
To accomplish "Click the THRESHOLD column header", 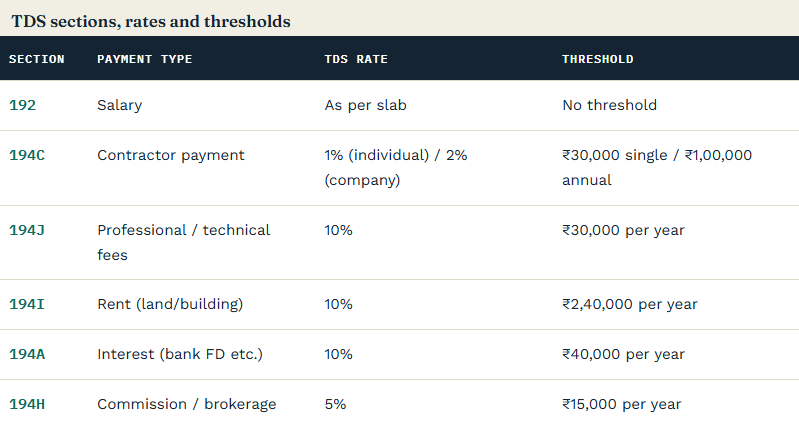I will tap(598, 59).
